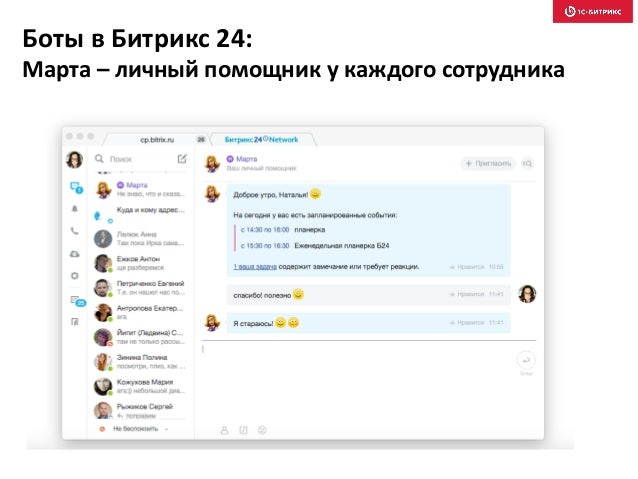Viewport: 638px width, 479px height.
Task: Click the Марта name in chat header
Action: (246, 159)
